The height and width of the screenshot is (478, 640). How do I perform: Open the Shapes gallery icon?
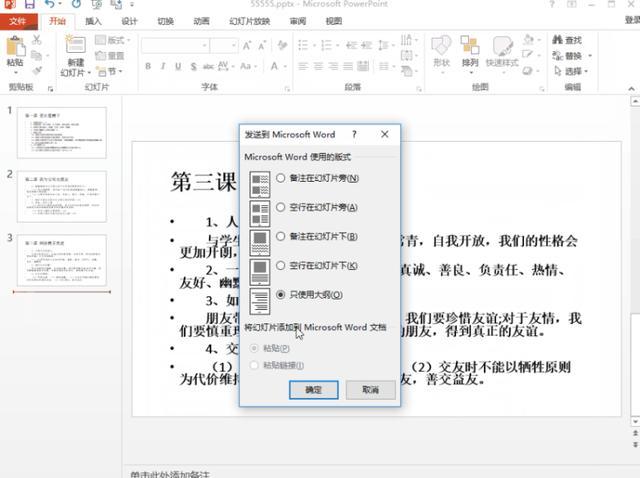[x=441, y=45]
